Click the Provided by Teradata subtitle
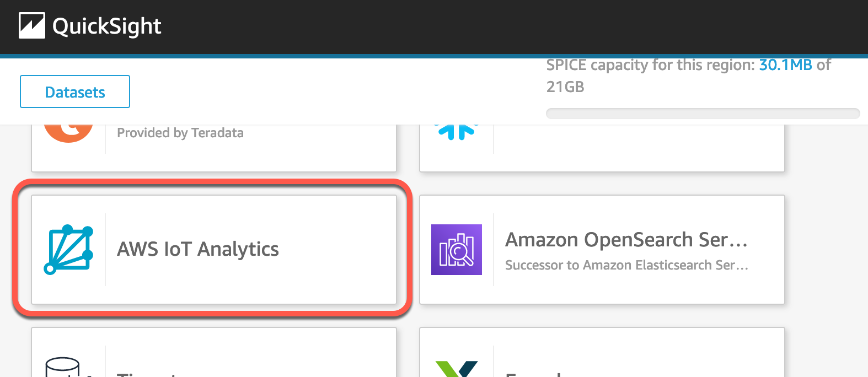 tap(179, 132)
